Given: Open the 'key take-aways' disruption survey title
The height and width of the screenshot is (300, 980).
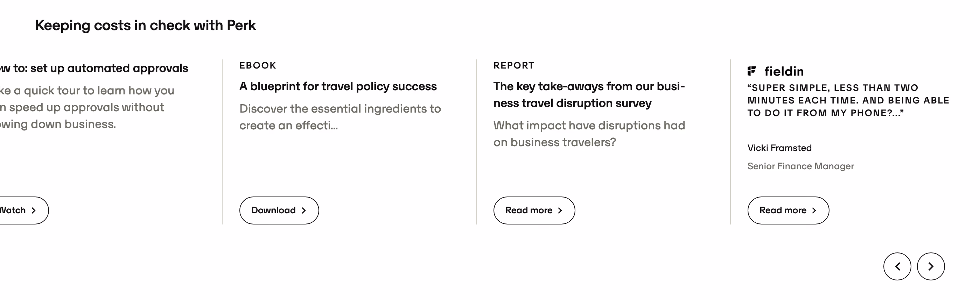Looking at the screenshot, I should [589, 95].
